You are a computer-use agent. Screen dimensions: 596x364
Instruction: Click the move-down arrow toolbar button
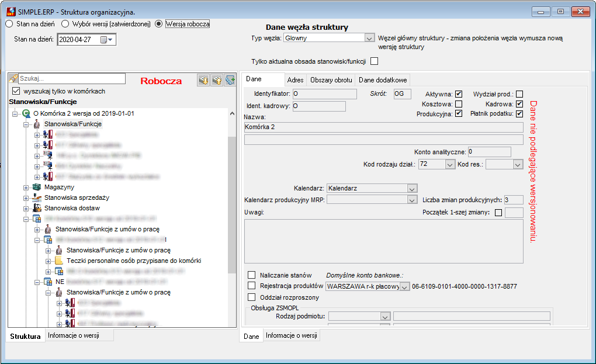[204, 80]
